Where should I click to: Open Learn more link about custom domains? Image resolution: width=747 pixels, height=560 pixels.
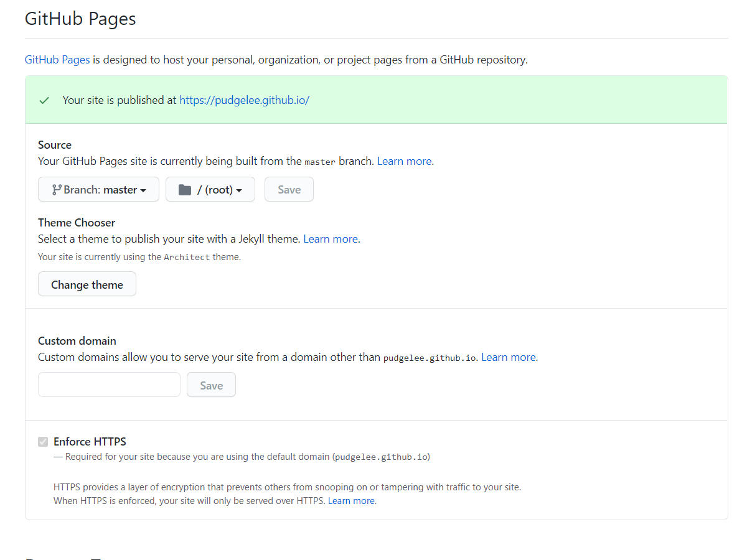509,357
